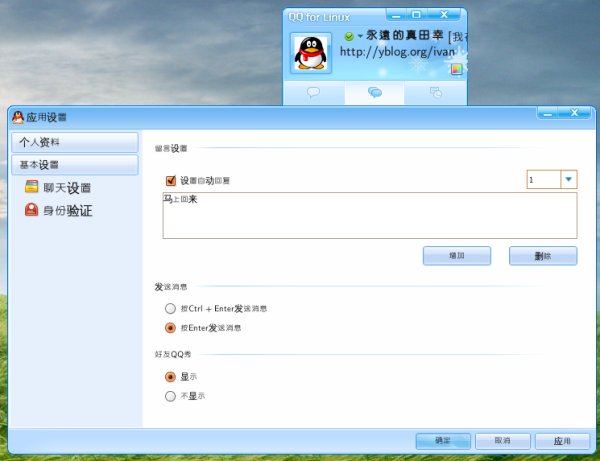Select 按Ctrl + Enter发送消息 radio option
The width and height of the screenshot is (600, 461).
(171, 309)
